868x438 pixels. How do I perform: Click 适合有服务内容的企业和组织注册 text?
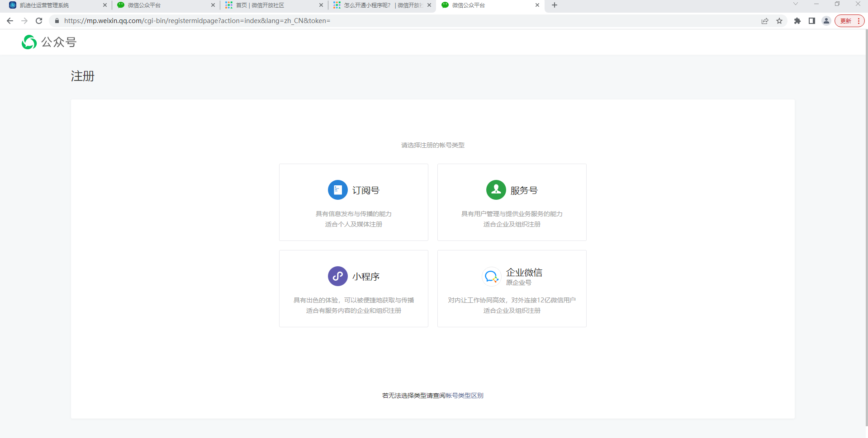354,311
